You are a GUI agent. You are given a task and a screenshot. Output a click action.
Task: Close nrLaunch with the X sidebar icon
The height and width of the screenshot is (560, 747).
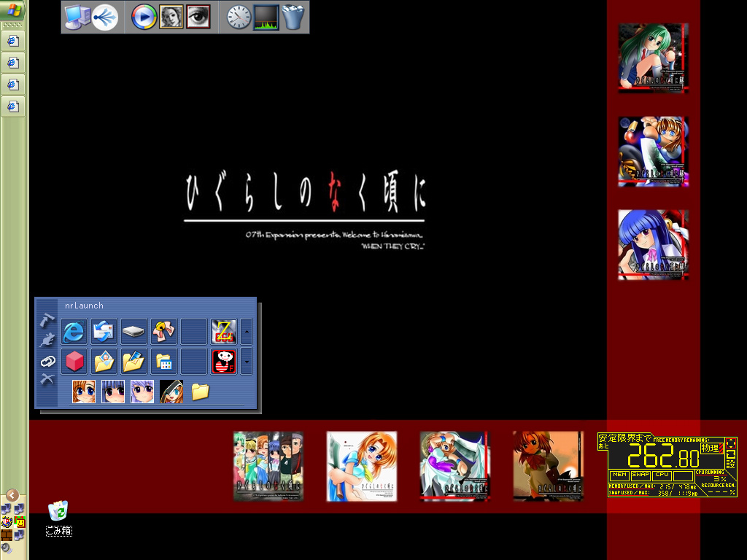(47, 379)
